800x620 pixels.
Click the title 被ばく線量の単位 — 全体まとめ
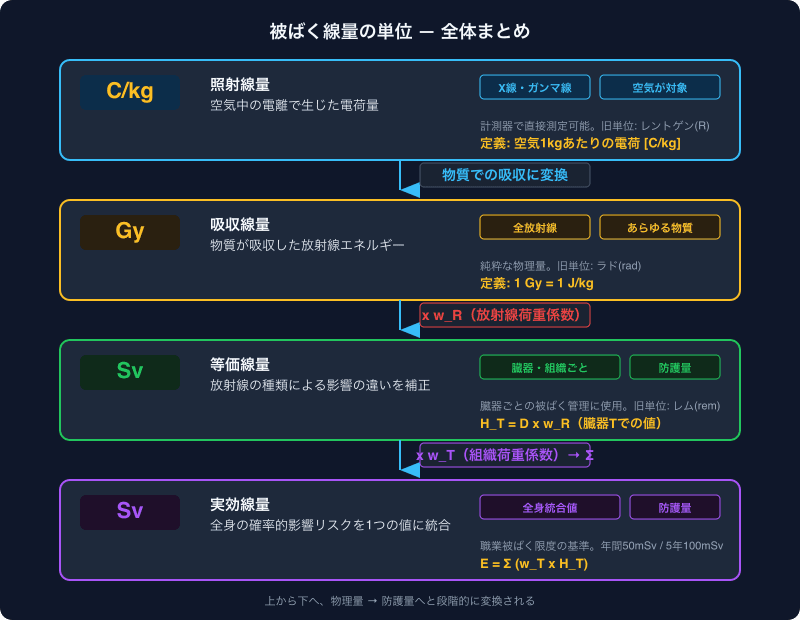(400, 32)
